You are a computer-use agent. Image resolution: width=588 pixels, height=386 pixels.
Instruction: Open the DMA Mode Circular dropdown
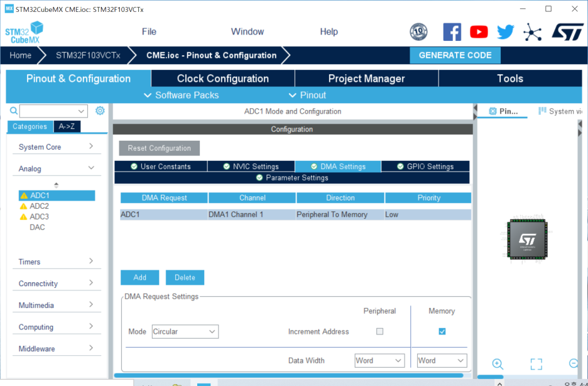(185, 331)
